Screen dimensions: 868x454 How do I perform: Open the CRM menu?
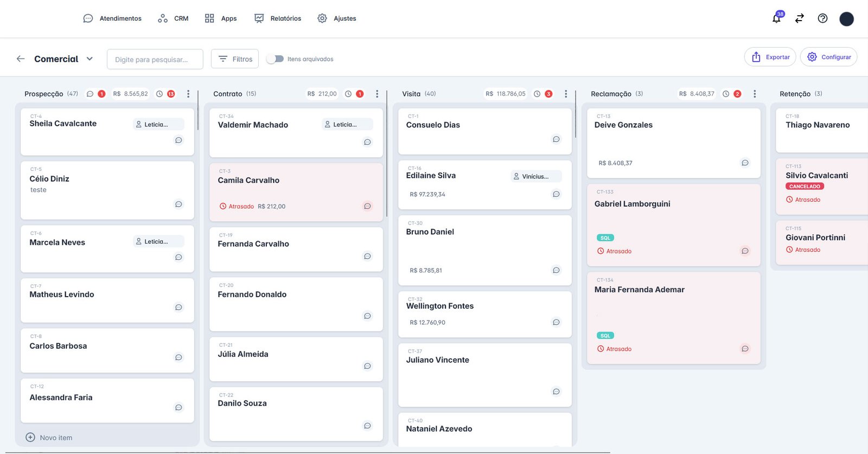(x=173, y=18)
